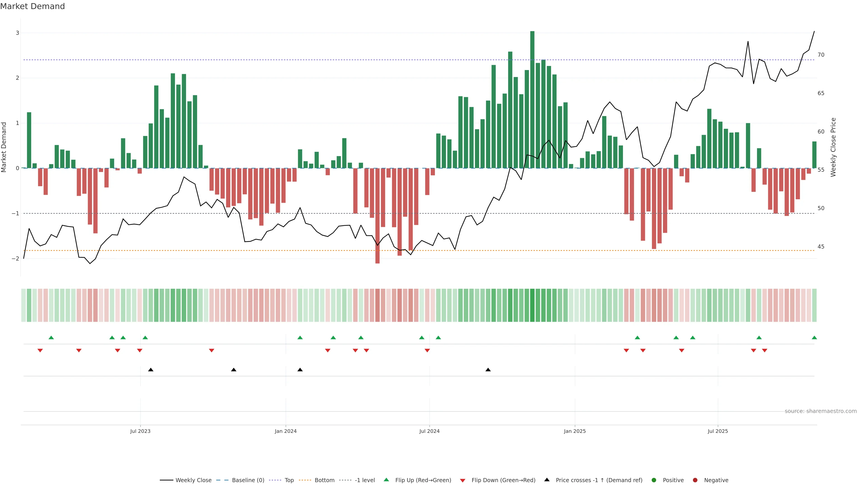Click the Weekly Close Price axis title
The image size is (868, 488).
pos(833,147)
